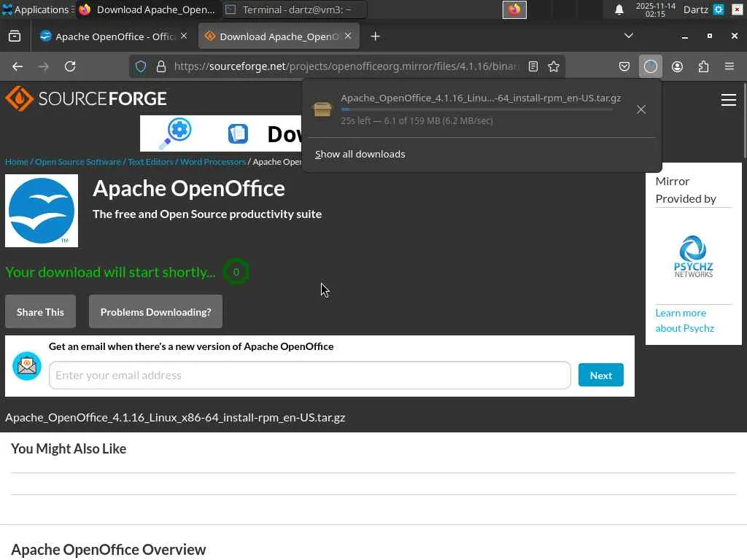The image size is (747, 560).
Task: Click the clock showing 2025-11-14 02:15
Action: tap(655, 9)
